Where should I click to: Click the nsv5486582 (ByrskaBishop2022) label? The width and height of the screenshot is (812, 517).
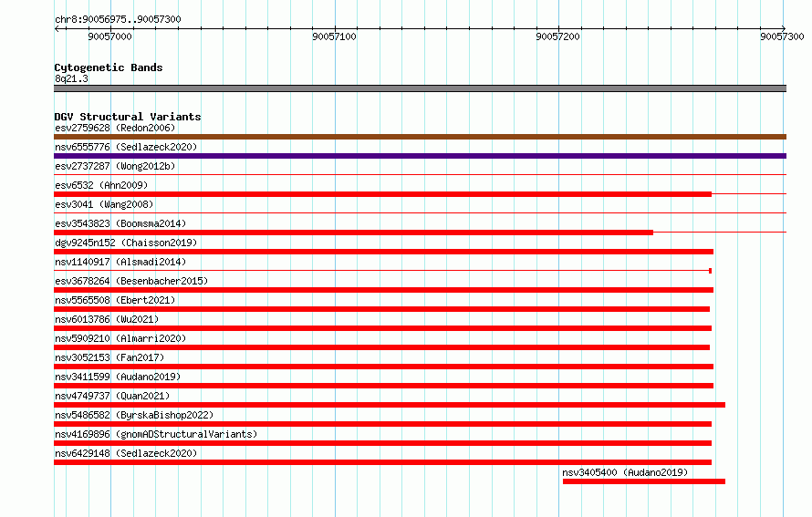coord(134,415)
